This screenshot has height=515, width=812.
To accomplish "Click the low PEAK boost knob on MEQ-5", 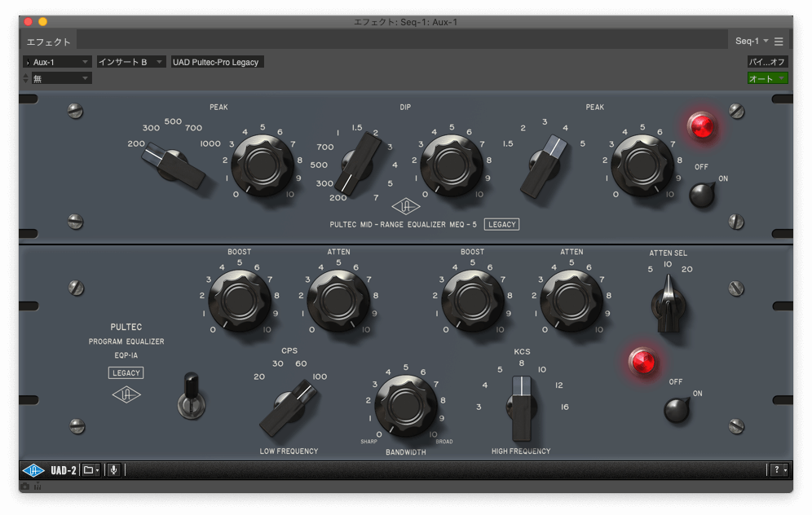I will point(263,165).
